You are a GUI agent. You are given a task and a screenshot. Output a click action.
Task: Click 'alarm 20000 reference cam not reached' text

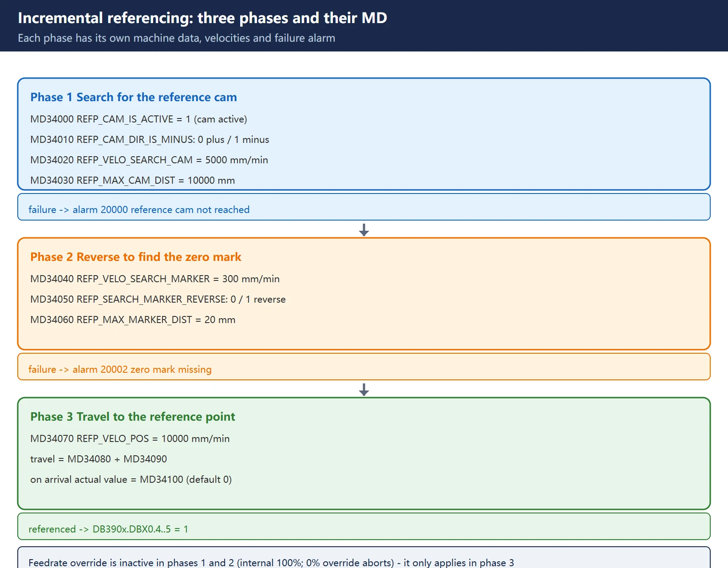tap(161, 209)
